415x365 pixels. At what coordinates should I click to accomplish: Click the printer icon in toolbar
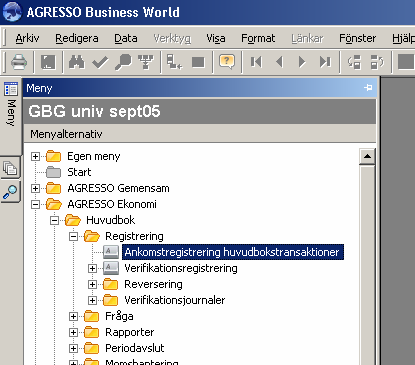19,62
